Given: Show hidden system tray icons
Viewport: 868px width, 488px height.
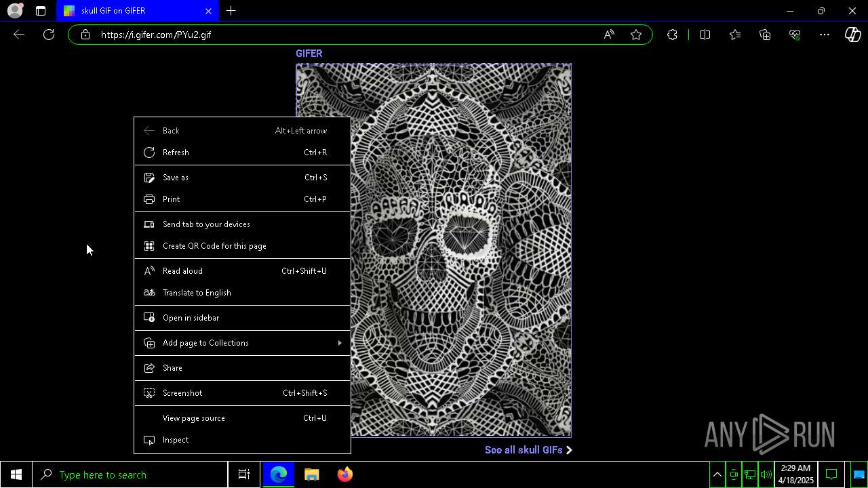Looking at the screenshot, I should (717, 474).
